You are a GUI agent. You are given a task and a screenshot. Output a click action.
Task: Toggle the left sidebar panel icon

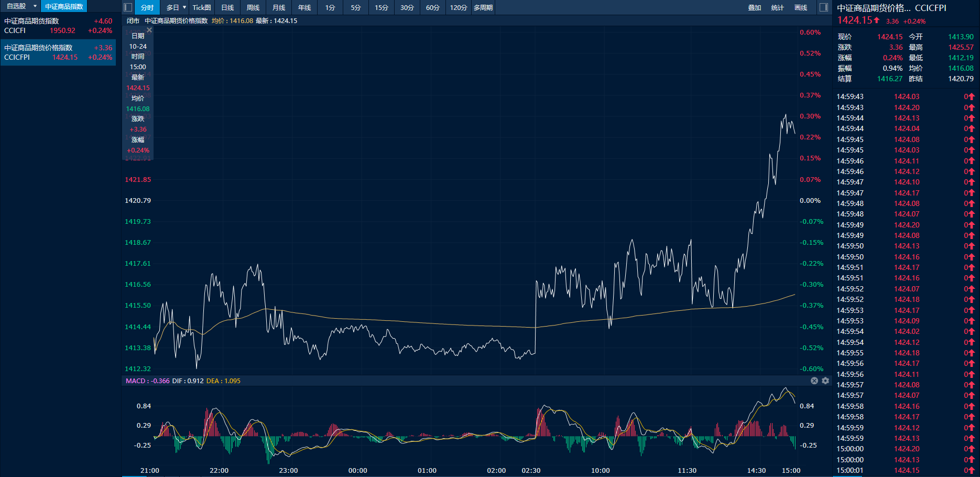[128, 7]
